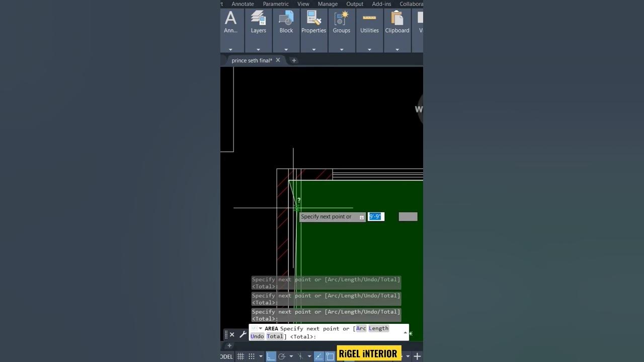Switch to the View ribbon tab
Screen dimensions: 644x362
pyautogui.click(x=303, y=4)
